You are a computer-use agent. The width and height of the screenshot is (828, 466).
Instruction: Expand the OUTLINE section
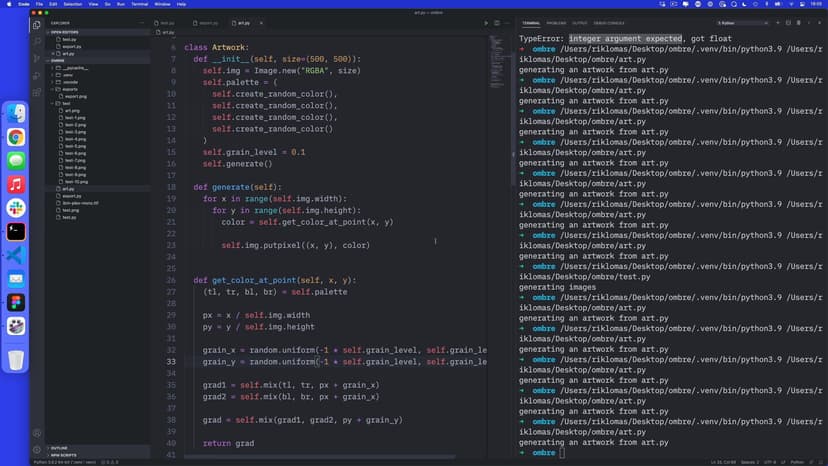(58, 447)
